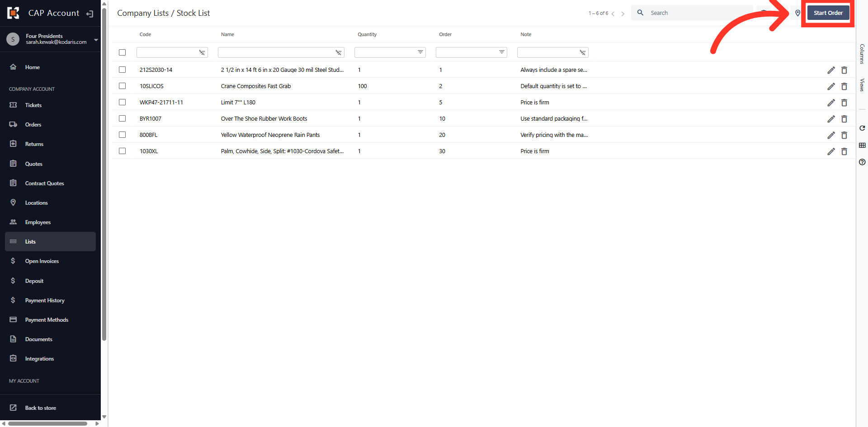Sort by the Quantity column header

click(367, 34)
